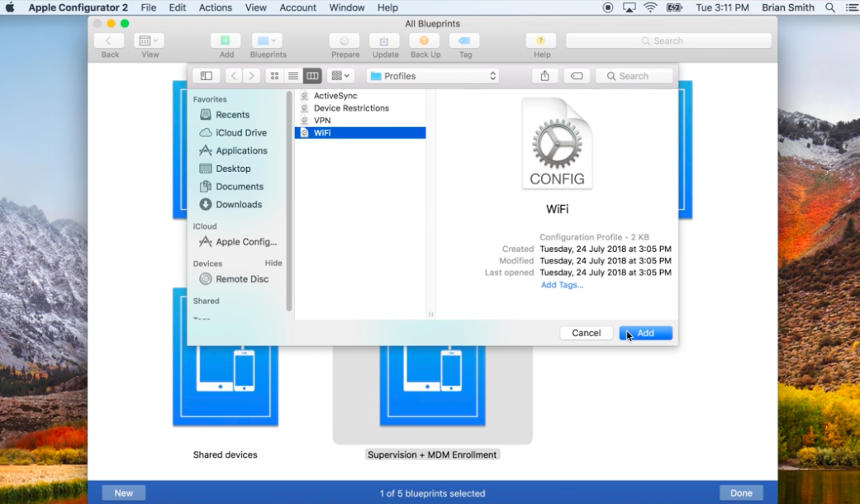Click the Cancel button
The height and width of the screenshot is (504, 860).
pos(587,333)
